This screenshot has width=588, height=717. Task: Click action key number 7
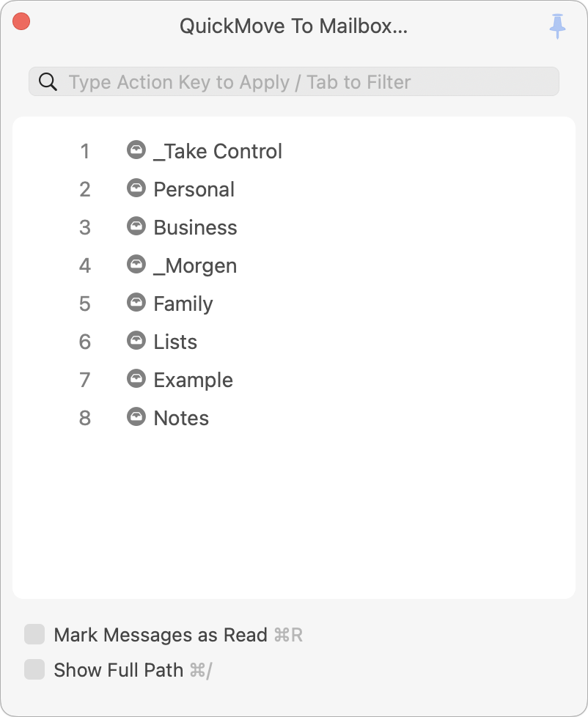85,380
